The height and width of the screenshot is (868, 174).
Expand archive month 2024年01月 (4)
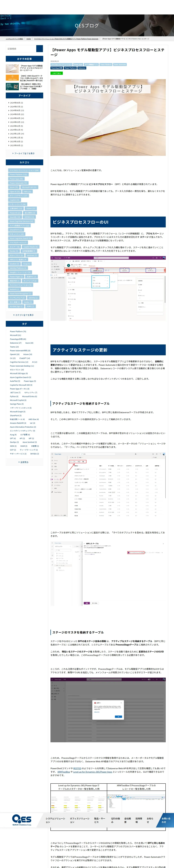pyautogui.click(x=17, y=130)
